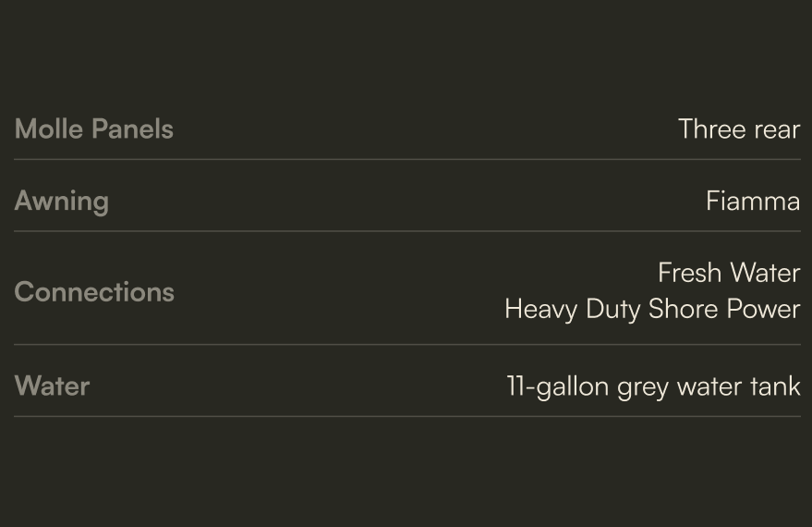
Task: Click the word "Heavy"
Action: (542, 309)
